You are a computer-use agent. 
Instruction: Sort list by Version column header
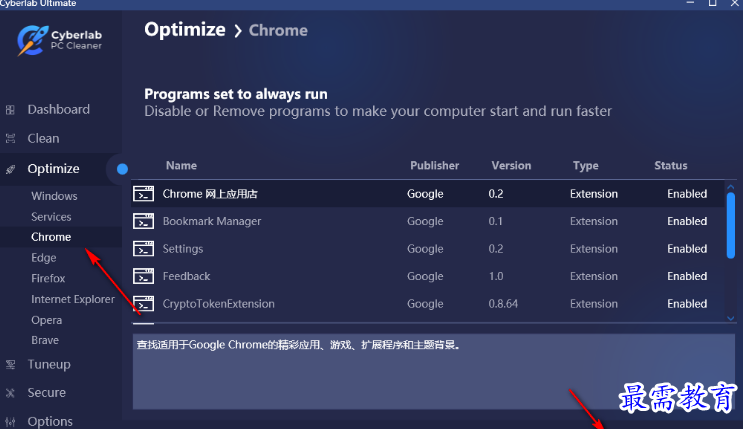[511, 165]
